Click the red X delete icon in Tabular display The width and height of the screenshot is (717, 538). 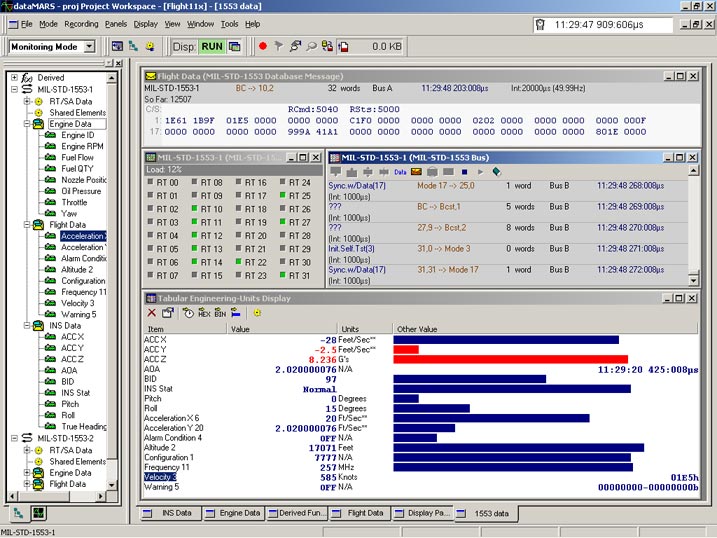click(152, 313)
